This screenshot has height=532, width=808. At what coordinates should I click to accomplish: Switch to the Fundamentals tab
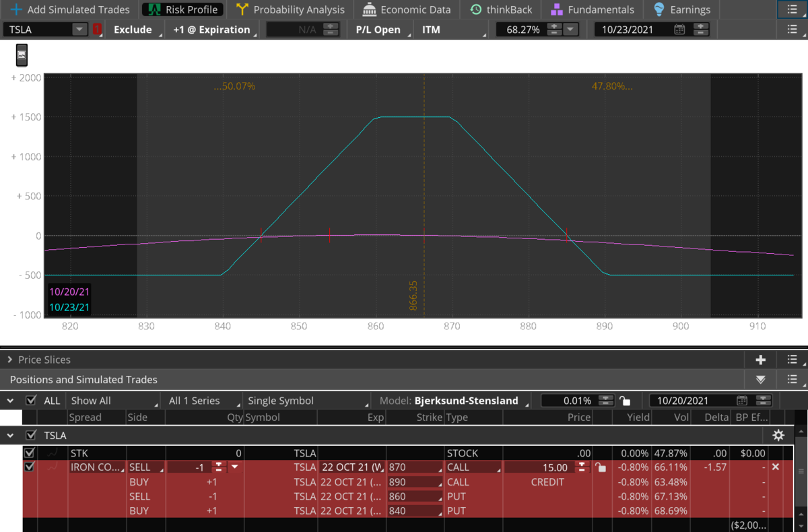coord(593,10)
